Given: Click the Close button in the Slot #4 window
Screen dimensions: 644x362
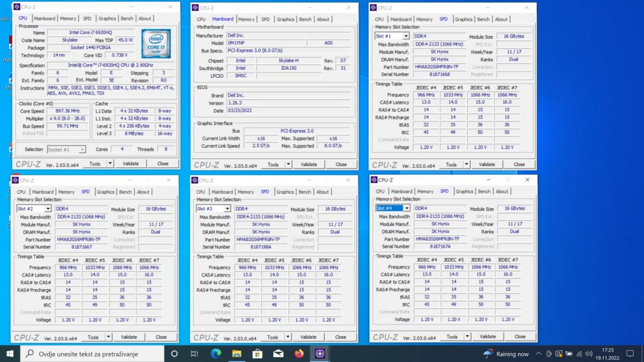Looking at the screenshot, I should (x=520, y=337).
